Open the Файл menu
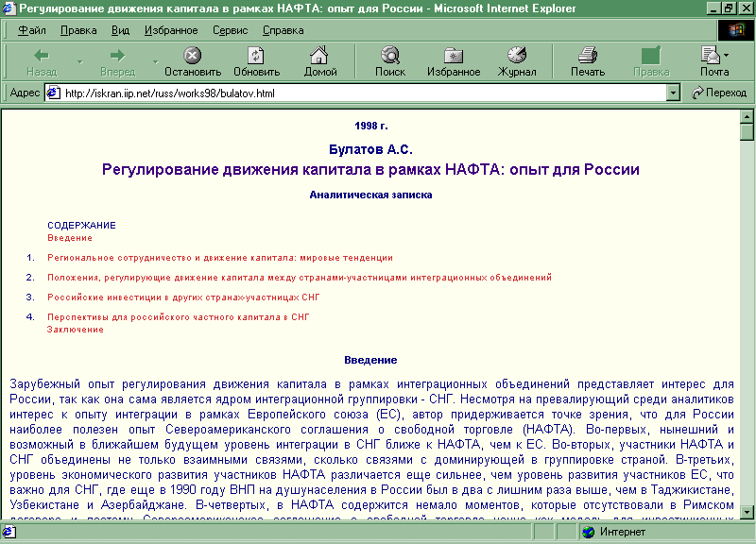Screen dimensions: 756x544 coord(31,30)
